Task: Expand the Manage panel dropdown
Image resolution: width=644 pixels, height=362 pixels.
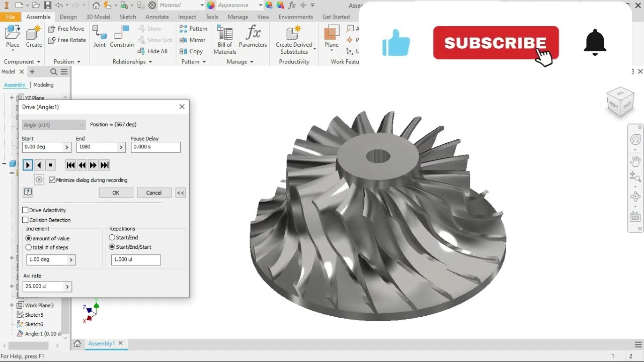Action: click(240, 61)
